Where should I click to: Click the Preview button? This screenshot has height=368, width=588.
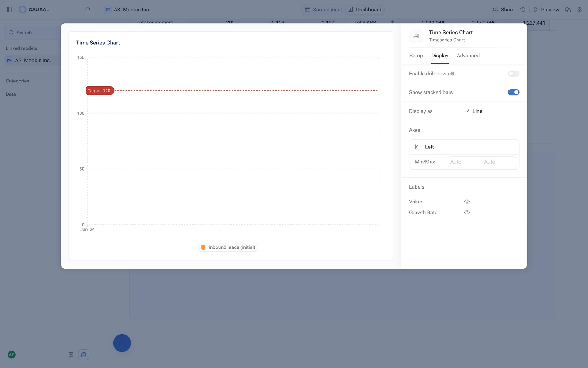point(546,10)
